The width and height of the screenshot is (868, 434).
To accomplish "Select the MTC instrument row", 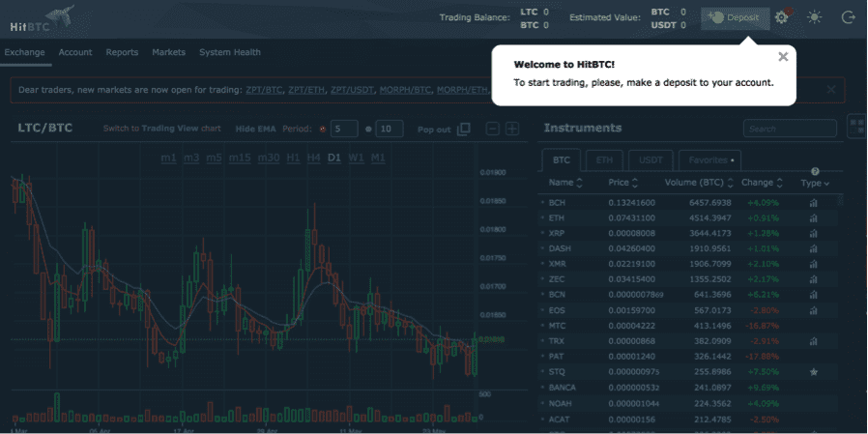I will [x=690, y=326].
